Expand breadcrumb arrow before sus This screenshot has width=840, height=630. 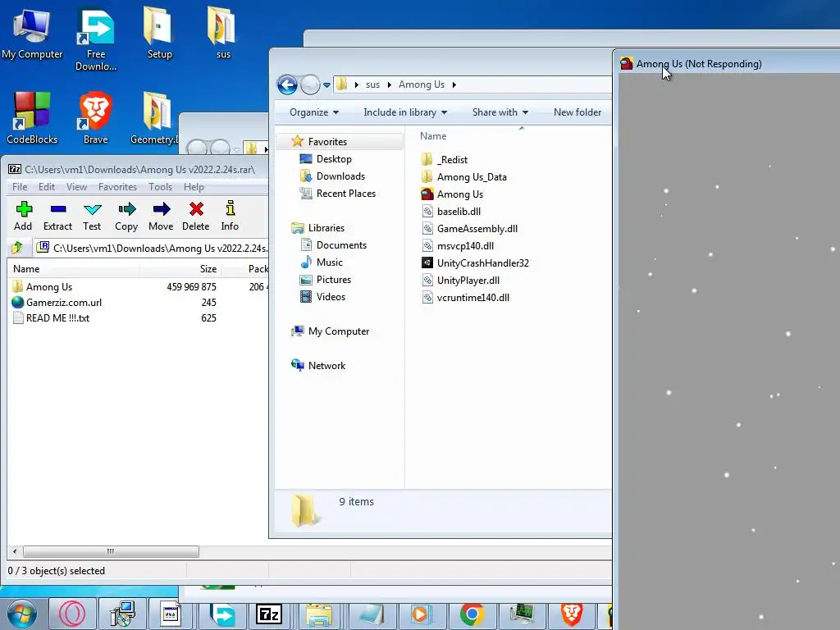356,84
